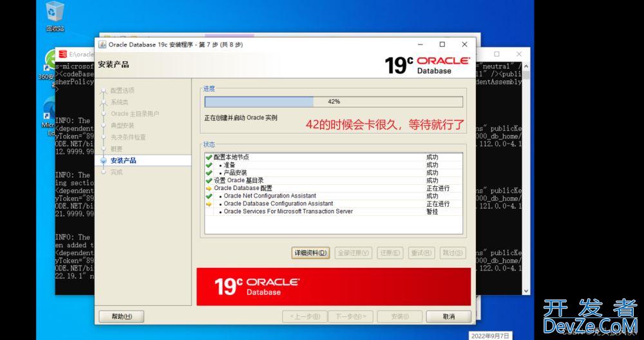
Task: Click the 19c Oracle Database header logo
Action: pos(427,65)
